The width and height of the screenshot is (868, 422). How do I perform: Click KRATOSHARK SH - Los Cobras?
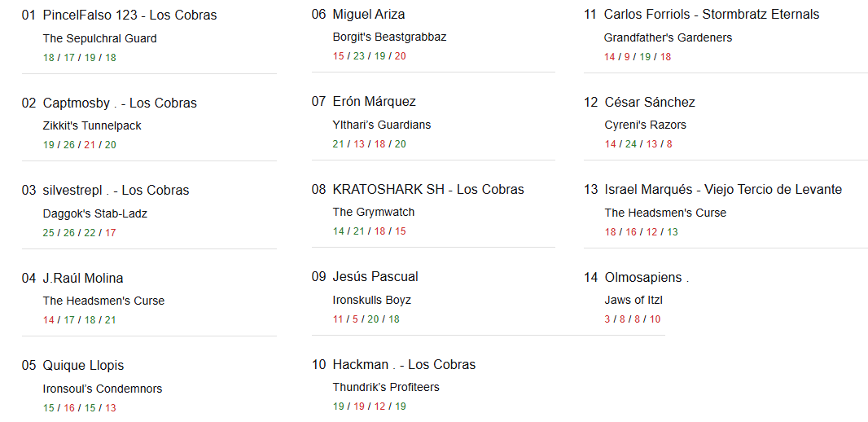[428, 190]
